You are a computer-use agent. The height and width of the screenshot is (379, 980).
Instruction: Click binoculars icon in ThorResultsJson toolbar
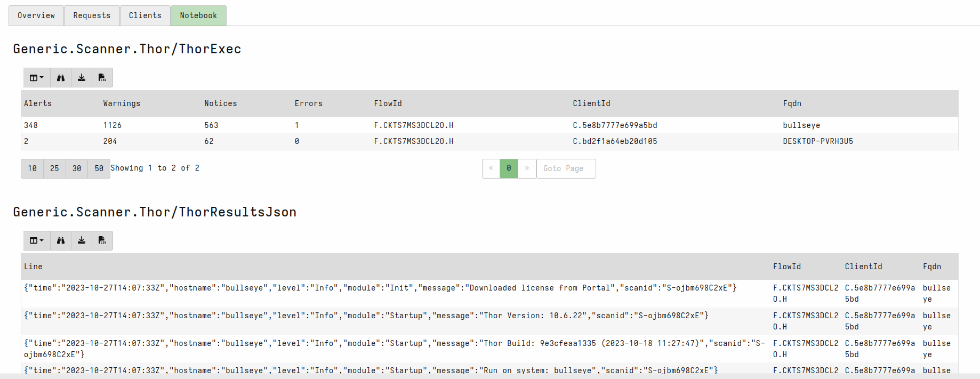pyautogui.click(x=61, y=241)
